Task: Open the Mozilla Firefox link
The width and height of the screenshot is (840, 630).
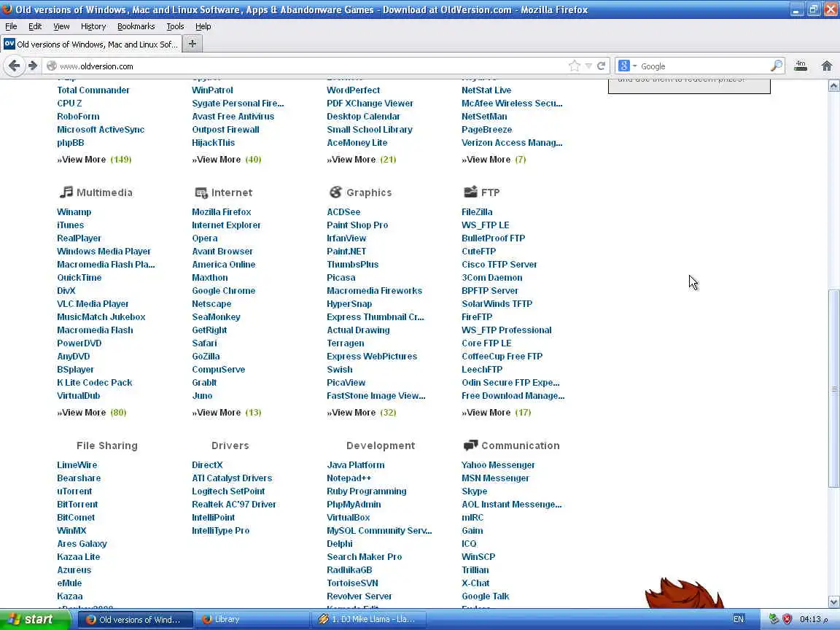Action: coord(221,211)
